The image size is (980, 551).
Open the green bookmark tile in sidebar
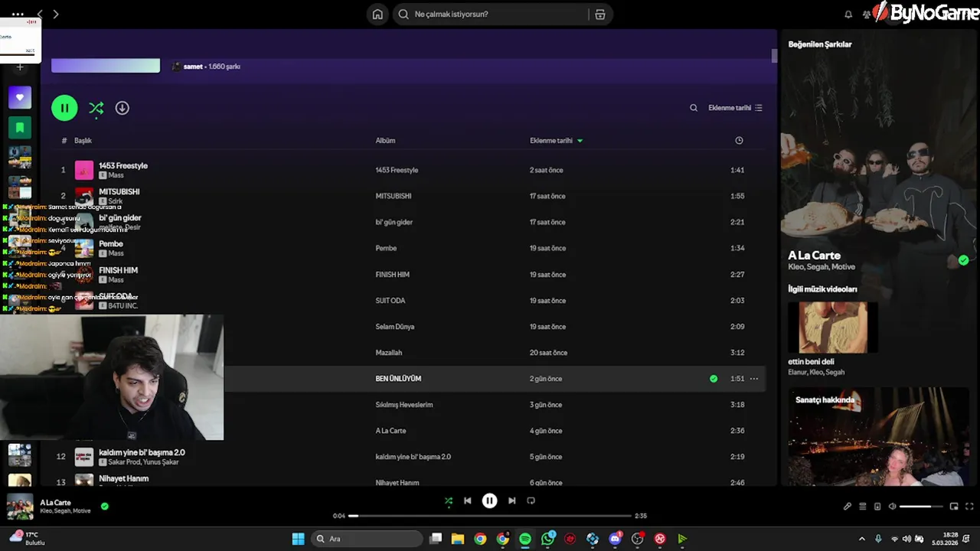pyautogui.click(x=20, y=127)
